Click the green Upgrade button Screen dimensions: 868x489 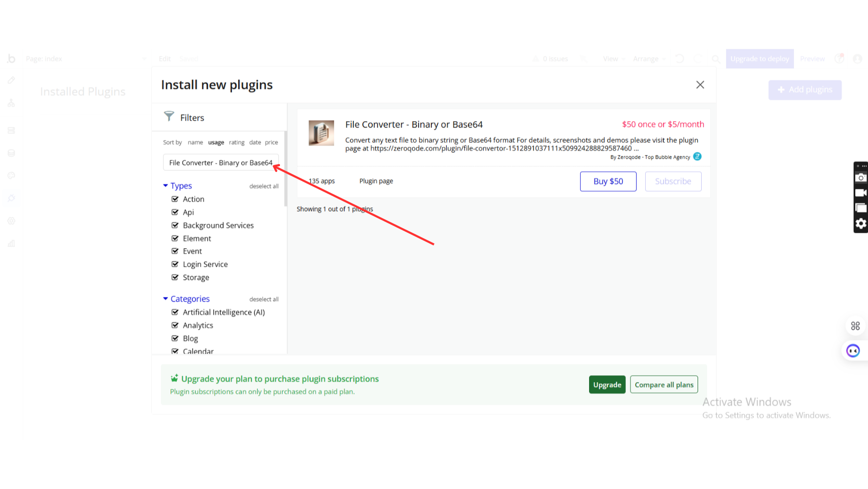[x=607, y=385]
